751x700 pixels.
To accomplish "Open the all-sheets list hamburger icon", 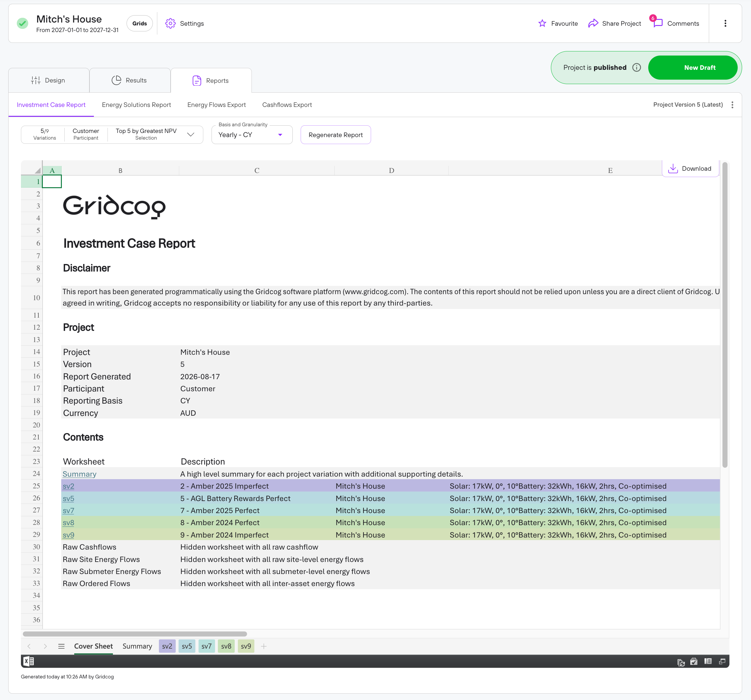I will pyautogui.click(x=61, y=646).
